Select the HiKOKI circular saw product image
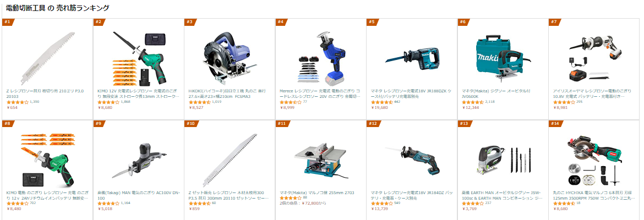This screenshot has height=220, width=644. [230, 57]
